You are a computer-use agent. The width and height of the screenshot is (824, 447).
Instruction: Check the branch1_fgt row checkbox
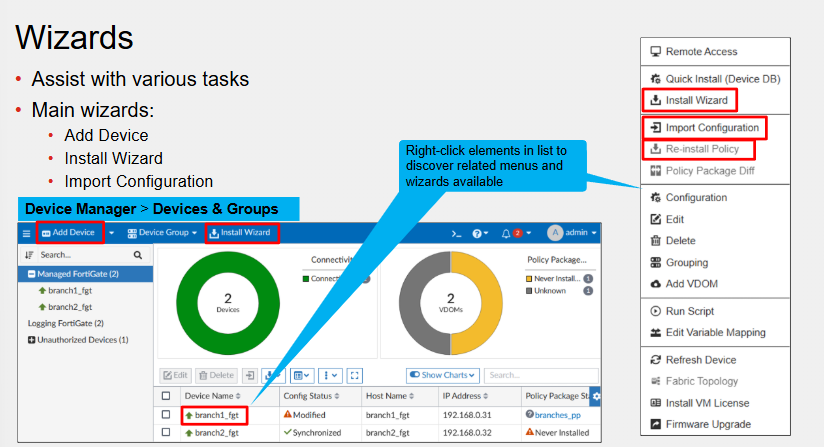pyautogui.click(x=166, y=414)
